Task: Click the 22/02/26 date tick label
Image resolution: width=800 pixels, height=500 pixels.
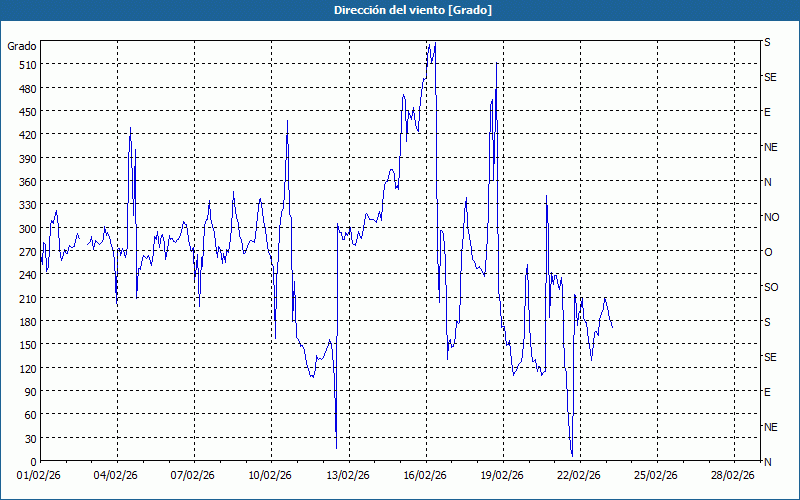Action: click(578, 476)
